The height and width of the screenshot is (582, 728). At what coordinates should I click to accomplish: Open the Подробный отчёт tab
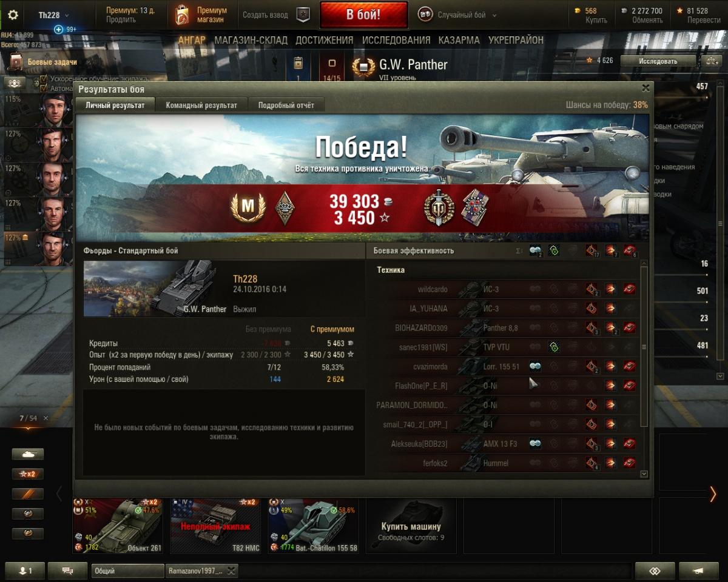coord(286,105)
